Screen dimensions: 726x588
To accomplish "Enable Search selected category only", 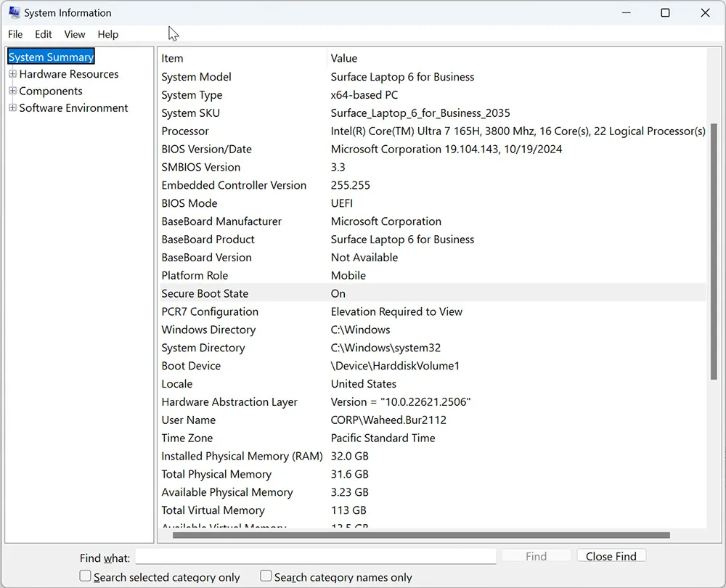I will 85,575.
